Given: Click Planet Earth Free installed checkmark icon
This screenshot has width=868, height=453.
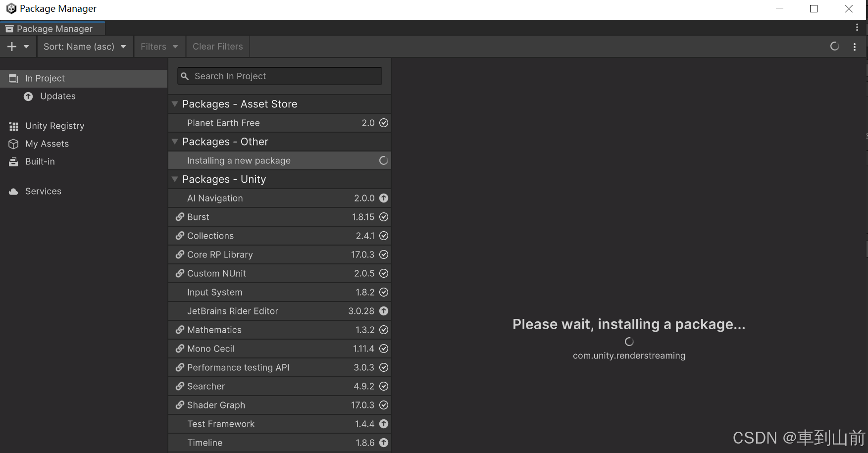Looking at the screenshot, I should click(384, 123).
